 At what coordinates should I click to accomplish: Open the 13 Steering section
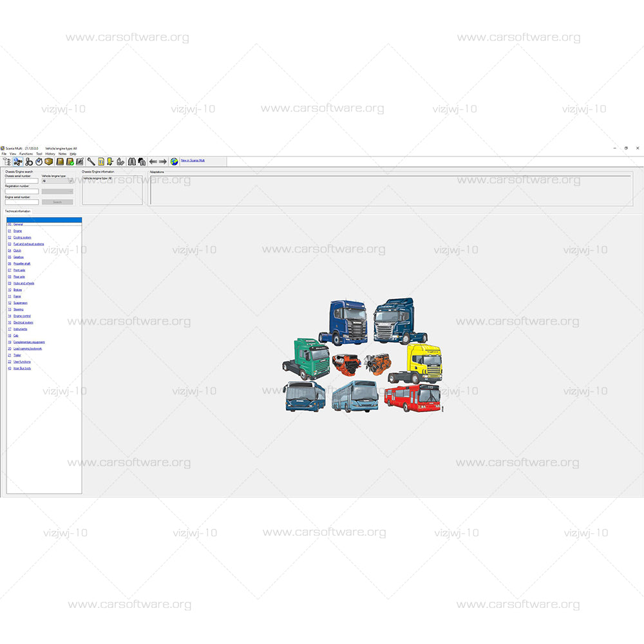coord(16,309)
